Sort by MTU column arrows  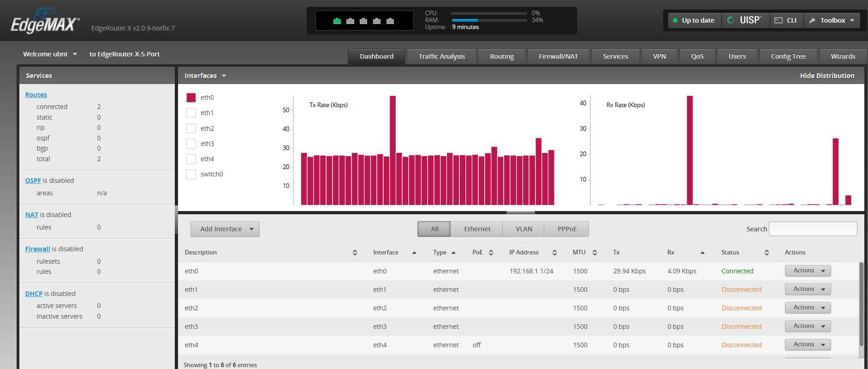click(595, 253)
